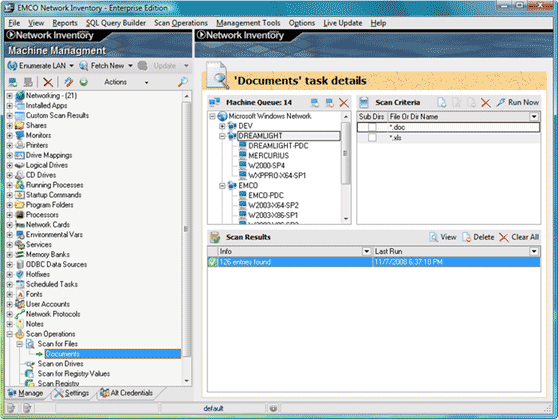Open the Scan Operations menu
This screenshot has height=419, width=558.
(x=180, y=23)
